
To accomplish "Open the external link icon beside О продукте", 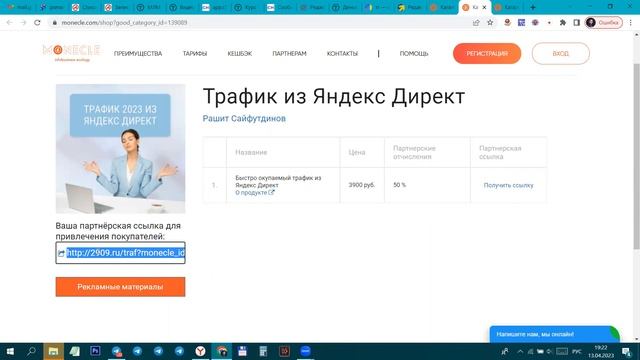I will click(x=271, y=192).
